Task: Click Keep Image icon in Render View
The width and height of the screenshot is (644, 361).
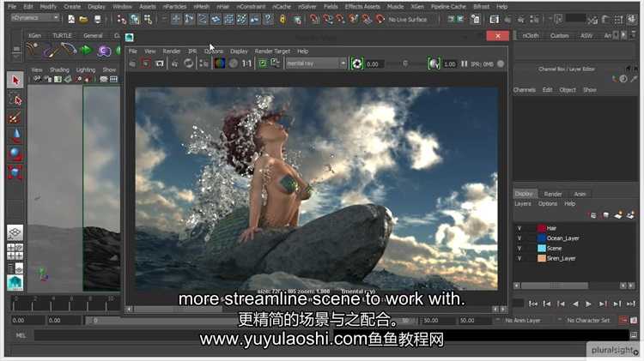Action: click(x=262, y=63)
